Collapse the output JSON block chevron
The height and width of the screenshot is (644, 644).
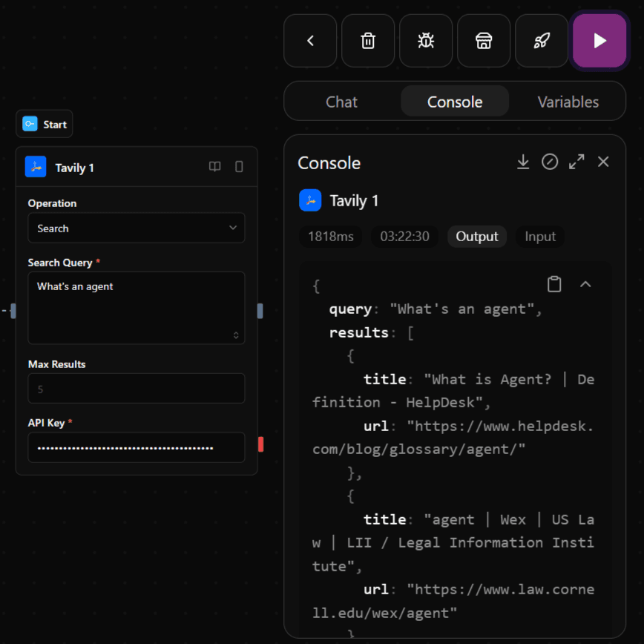(585, 284)
